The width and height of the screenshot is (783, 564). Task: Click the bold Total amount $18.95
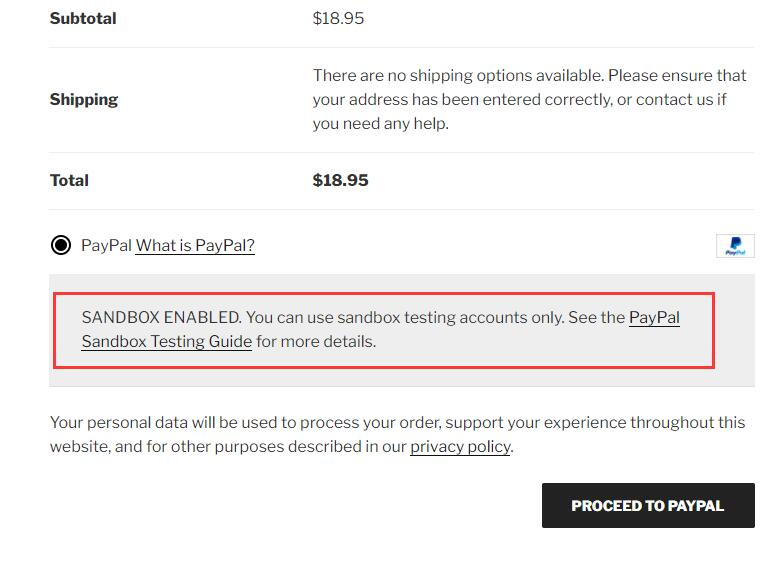coord(340,181)
